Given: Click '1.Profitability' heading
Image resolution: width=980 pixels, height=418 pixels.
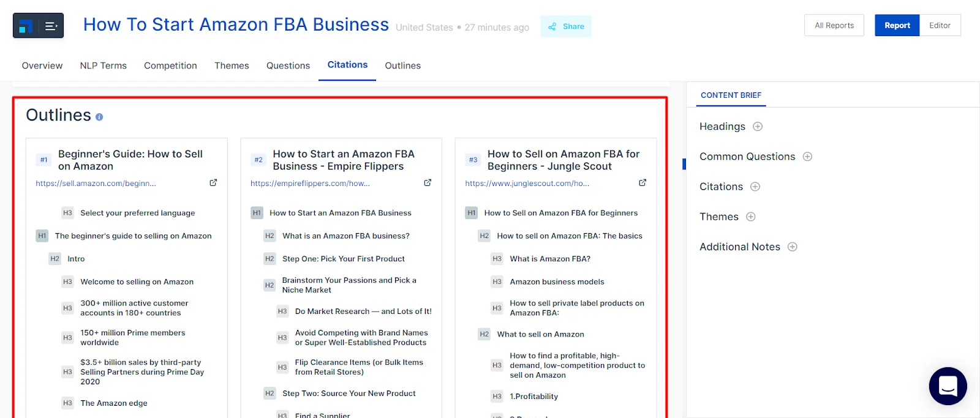Looking at the screenshot, I should 533,397.
